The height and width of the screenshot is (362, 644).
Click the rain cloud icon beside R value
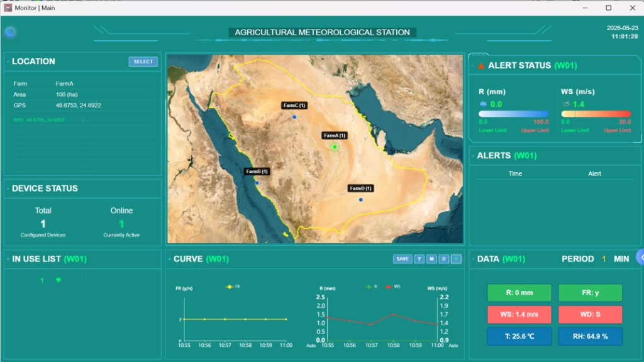[483, 104]
